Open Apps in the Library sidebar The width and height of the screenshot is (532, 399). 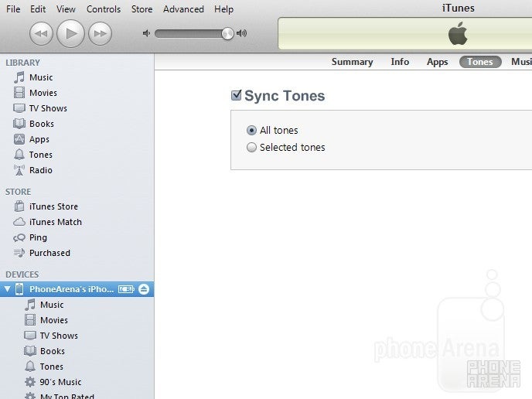coord(32,139)
